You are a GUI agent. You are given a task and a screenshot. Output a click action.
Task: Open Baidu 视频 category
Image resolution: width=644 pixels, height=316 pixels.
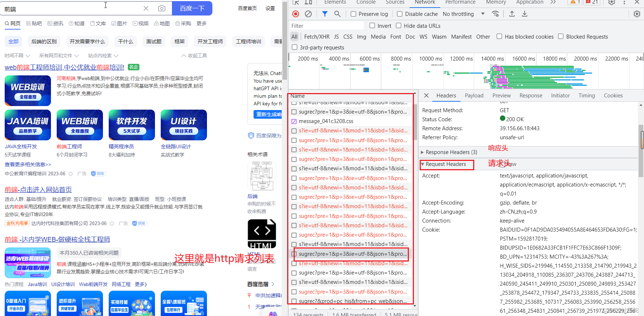141,23
